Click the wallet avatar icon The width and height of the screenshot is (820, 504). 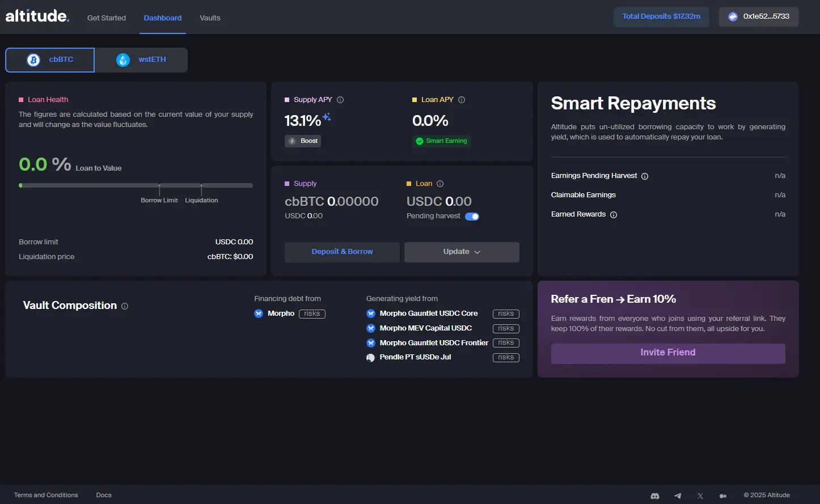point(733,17)
